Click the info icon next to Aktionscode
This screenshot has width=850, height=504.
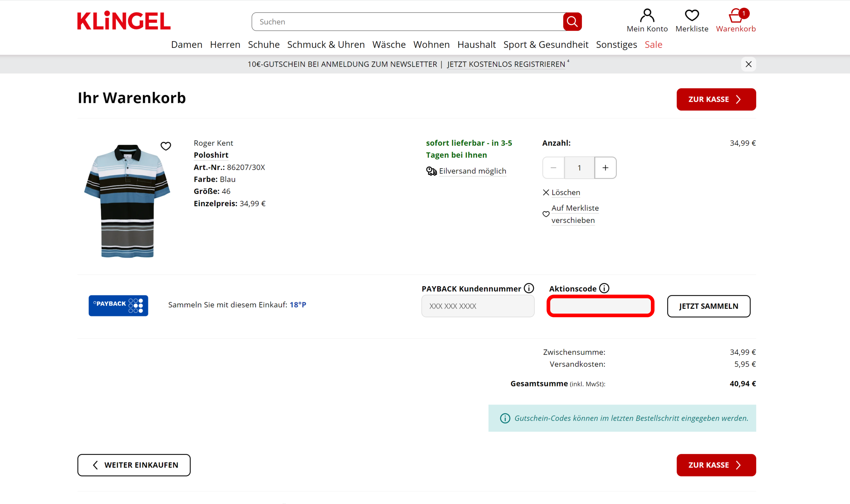(604, 288)
